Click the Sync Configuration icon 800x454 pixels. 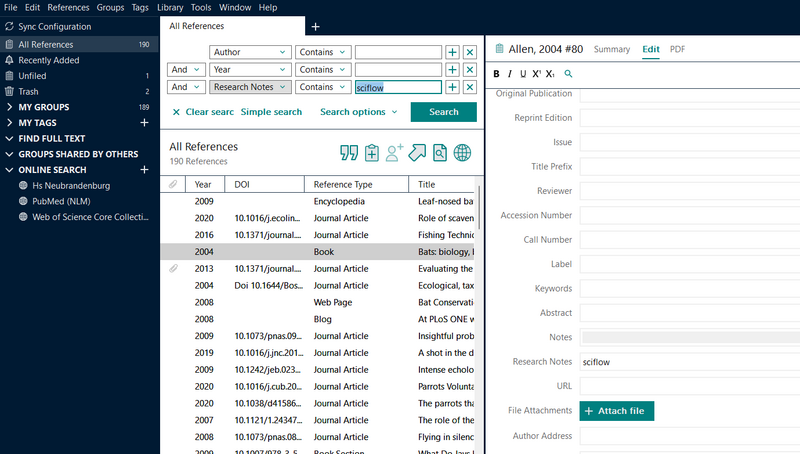click(x=9, y=27)
